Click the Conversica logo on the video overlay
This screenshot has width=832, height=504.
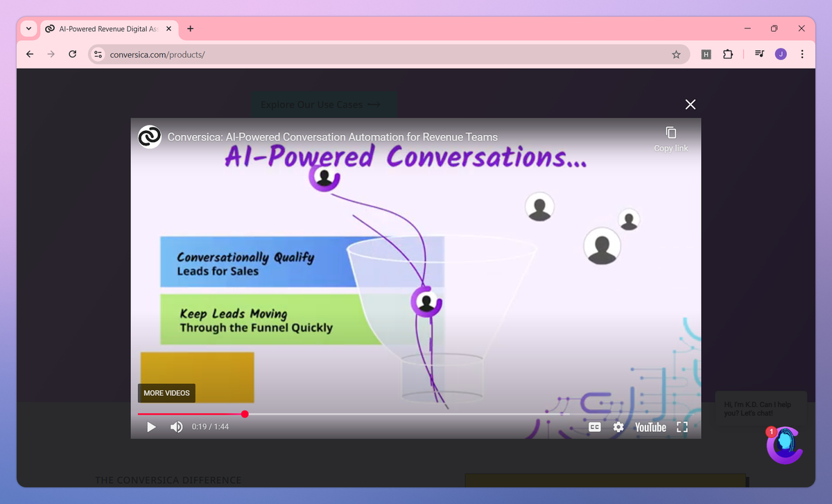tap(149, 137)
